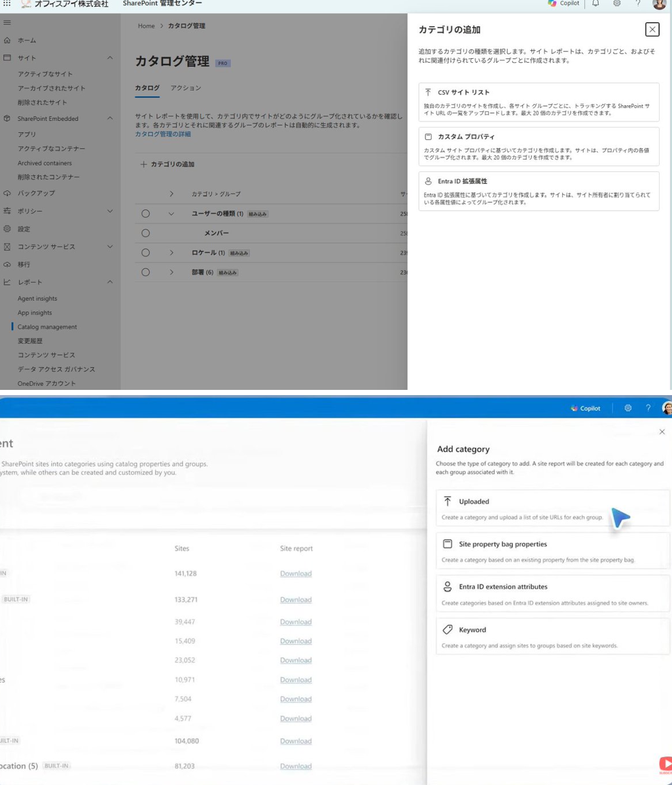The image size is (672, 785).
Task: Click the レポート chart icon
Action: point(7,282)
